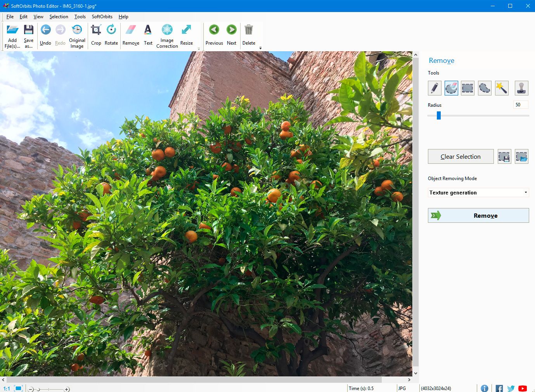Select the Clone Stamp tool
The image size is (535, 392).
[521, 88]
